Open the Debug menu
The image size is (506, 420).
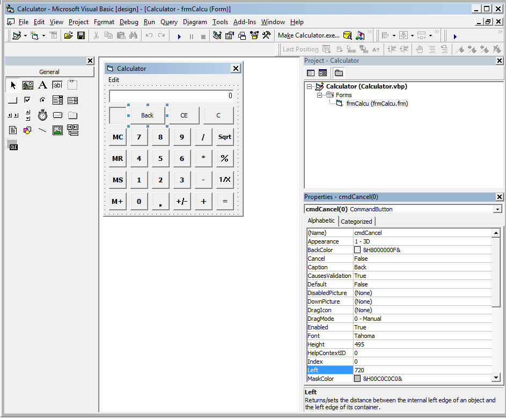(x=129, y=22)
